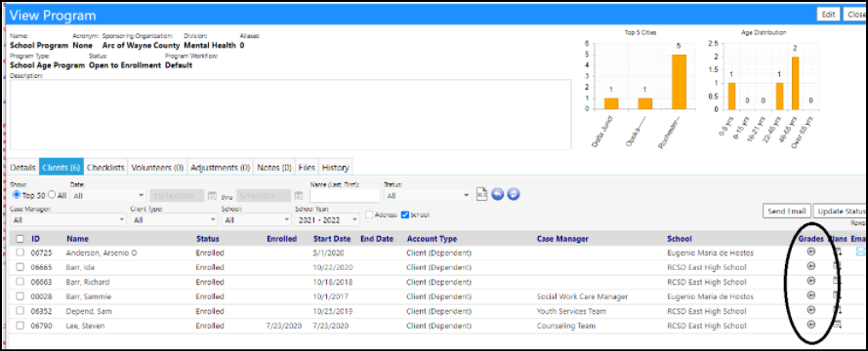Open the Adjustments (0) tab
Viewport: 868px width, 351px height.
point(220,168)
